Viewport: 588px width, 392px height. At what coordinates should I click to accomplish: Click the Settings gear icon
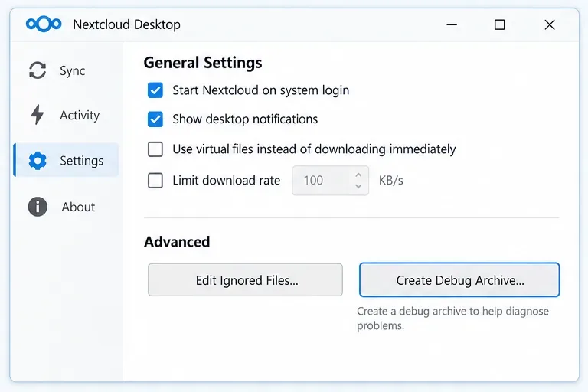point(38,161)
